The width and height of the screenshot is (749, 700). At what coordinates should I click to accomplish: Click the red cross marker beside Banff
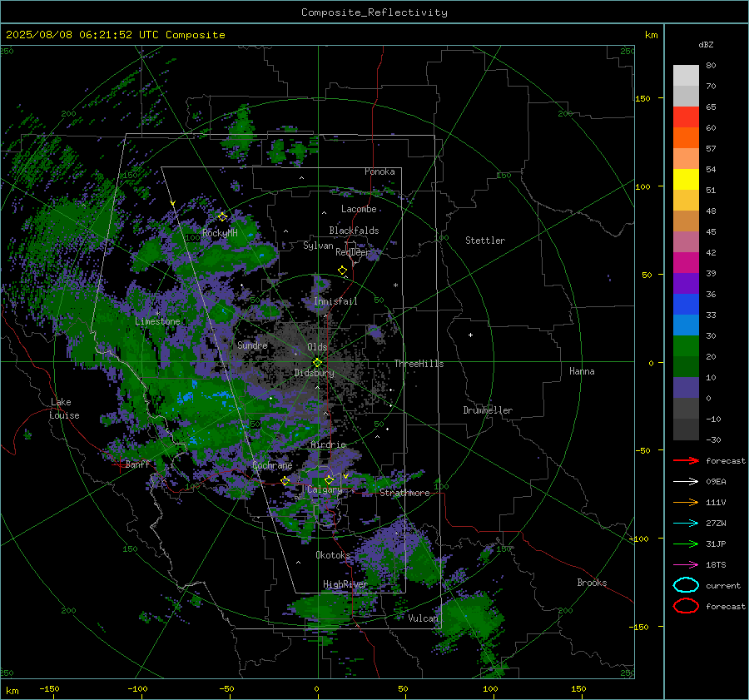click(119, 464)
